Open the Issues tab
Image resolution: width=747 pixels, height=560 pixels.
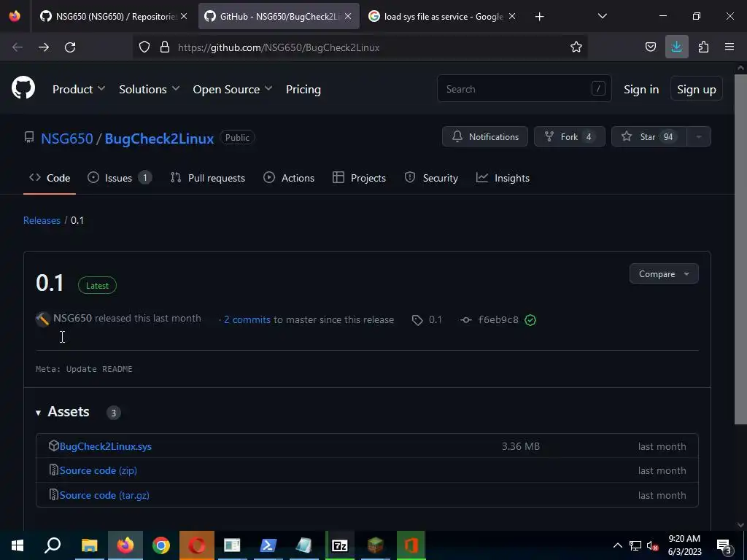tap(120, 178)
